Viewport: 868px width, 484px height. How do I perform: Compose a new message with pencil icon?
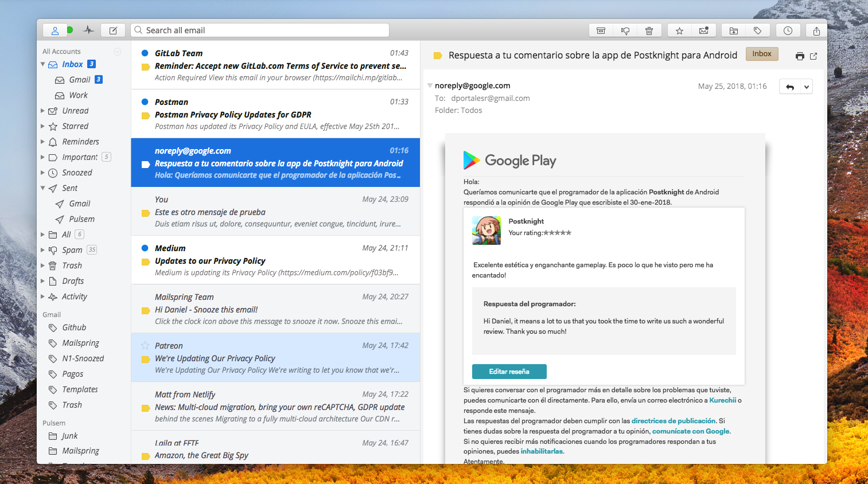click(113, 30)
